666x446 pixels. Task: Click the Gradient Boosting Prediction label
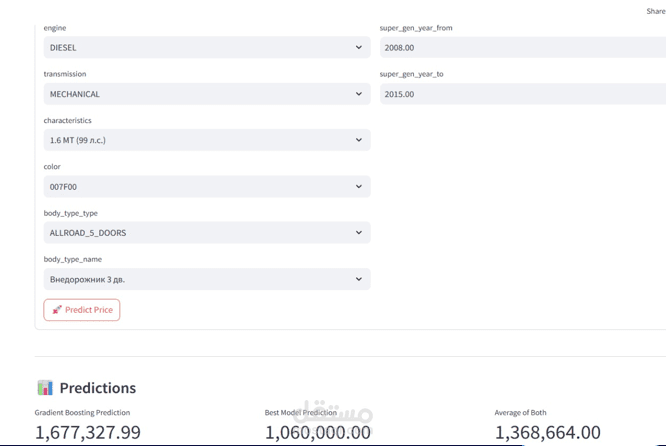(82, 412)
